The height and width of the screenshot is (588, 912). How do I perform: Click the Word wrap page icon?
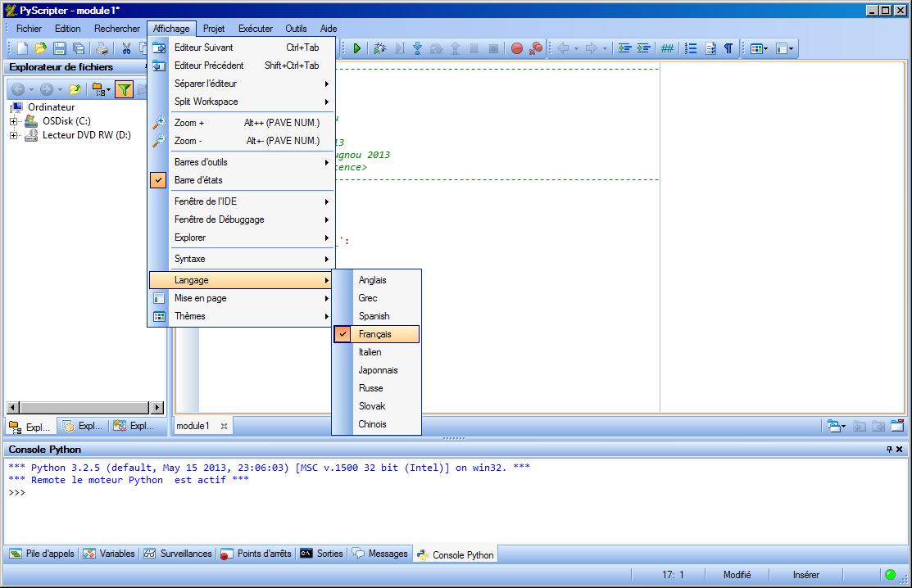click(x=710, y=48)
